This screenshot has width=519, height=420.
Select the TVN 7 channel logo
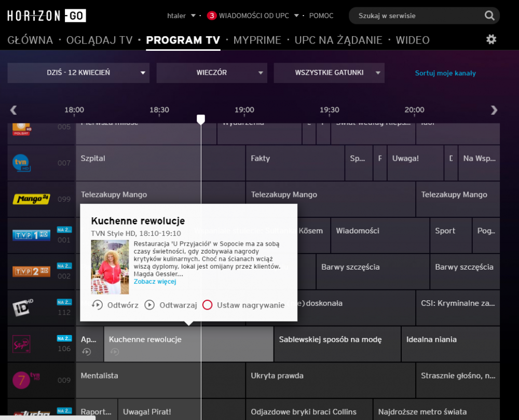(x=26, y=380)
